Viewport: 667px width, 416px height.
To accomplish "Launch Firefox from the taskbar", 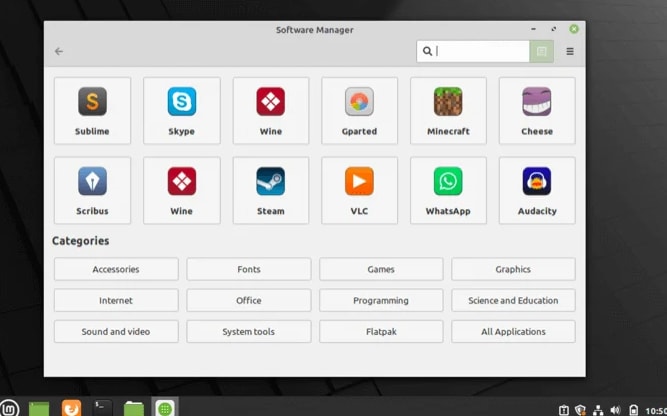I will (x=71, y=408).
